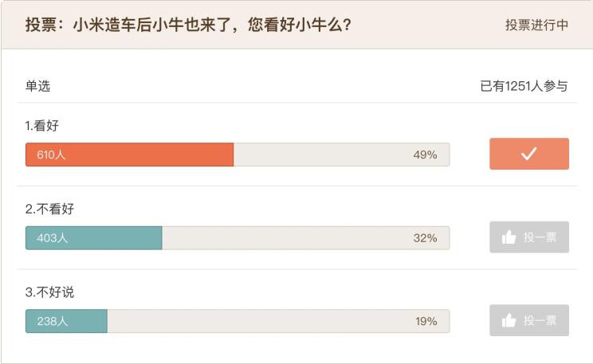Click the teal 403人 progress bar

point(94,237)
